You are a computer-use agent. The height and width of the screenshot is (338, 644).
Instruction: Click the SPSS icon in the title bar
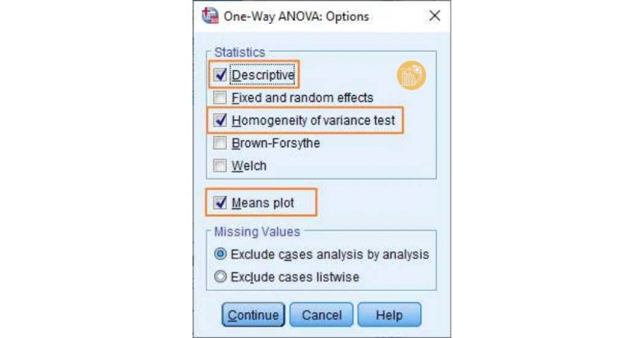click(x=208, y=16)
